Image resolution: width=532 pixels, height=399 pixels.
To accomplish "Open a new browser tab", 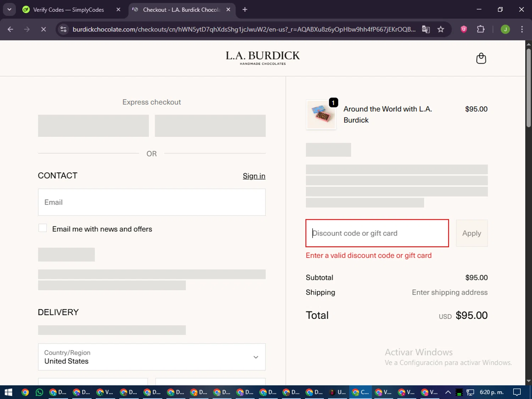I will click(245, 10).
